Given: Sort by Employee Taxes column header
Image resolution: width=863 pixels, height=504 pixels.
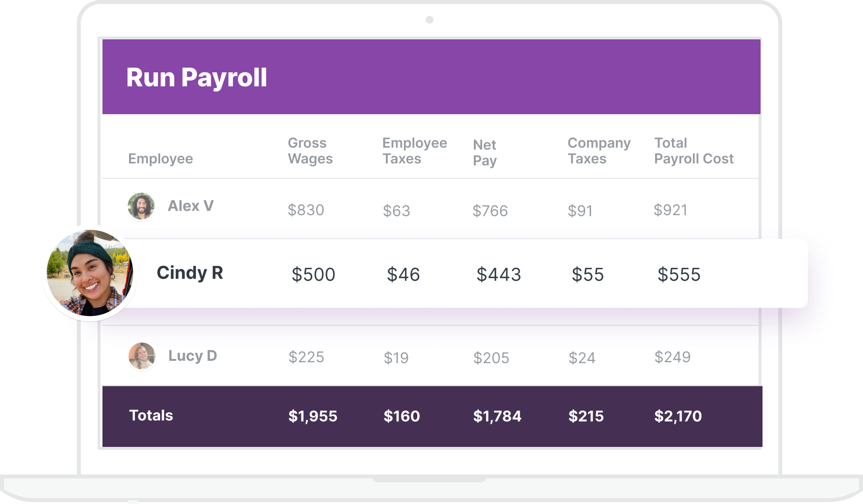Looking at the screenshot, I should click(x=415, y=151).
